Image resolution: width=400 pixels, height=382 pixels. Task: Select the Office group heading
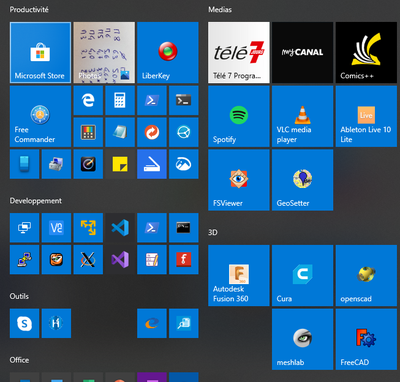click(19, 360)
